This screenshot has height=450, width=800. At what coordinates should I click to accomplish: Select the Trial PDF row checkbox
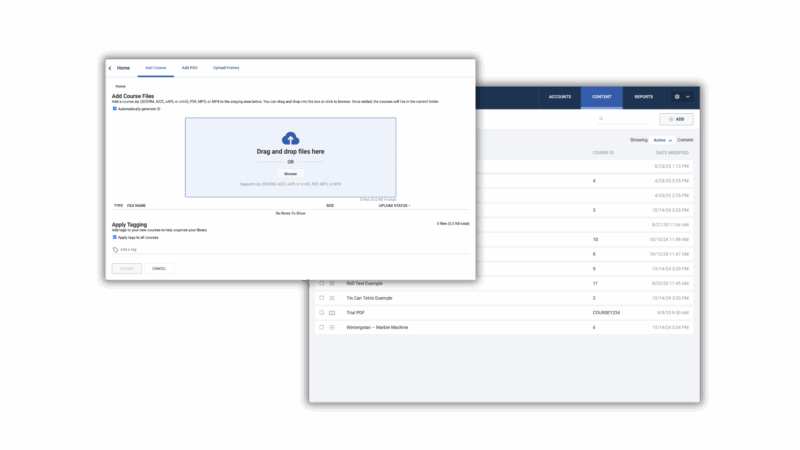point(321,313)
